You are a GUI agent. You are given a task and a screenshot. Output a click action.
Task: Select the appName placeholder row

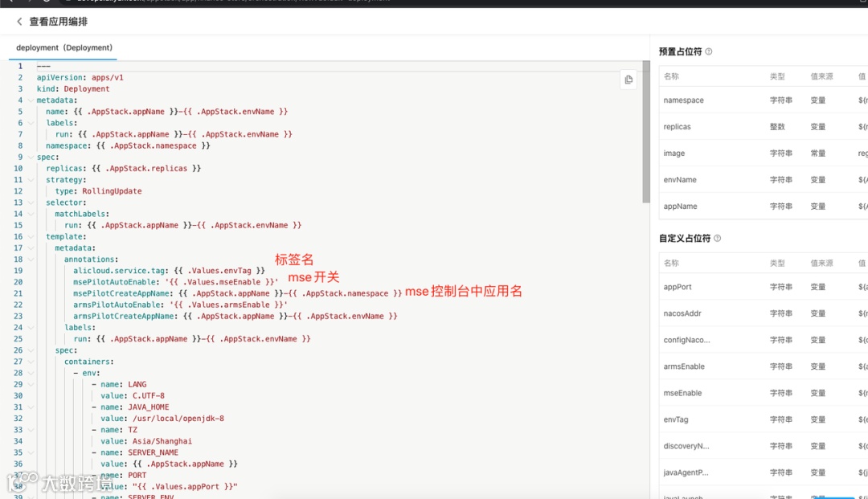[764, 207]
